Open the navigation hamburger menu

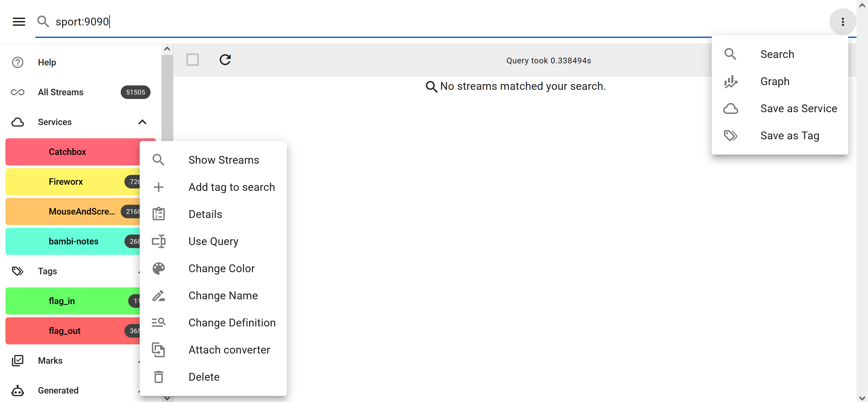19,21
